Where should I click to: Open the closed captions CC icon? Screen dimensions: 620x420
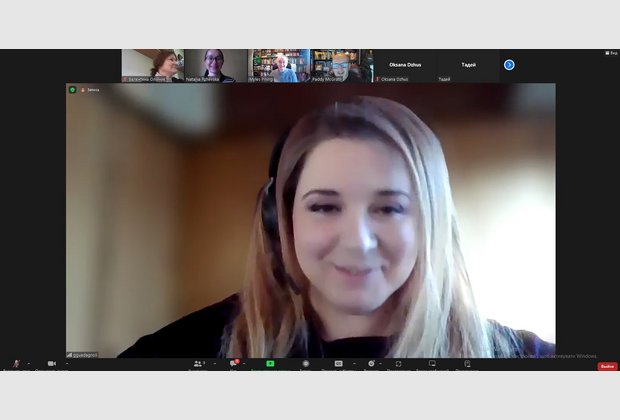click(x=338, y=363)
